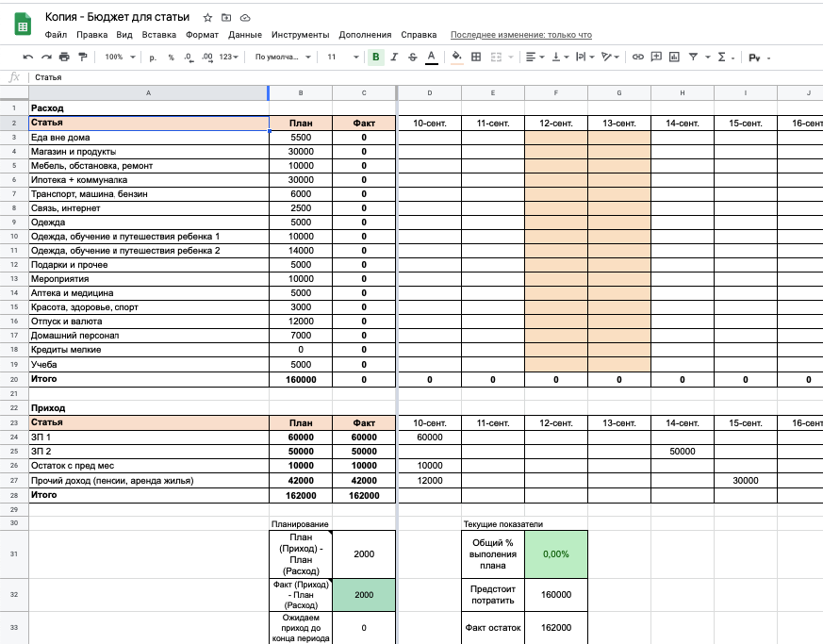Screen dimensions: 823x644
Task: Open the Правка menu
Action: pyautogui.click(x=91, y=35)
